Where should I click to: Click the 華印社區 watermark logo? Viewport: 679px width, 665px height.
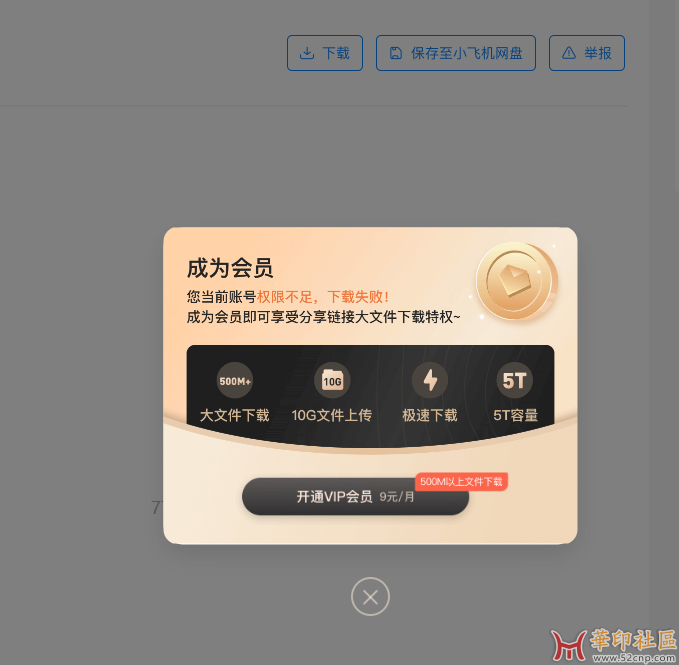coord(614,646)
